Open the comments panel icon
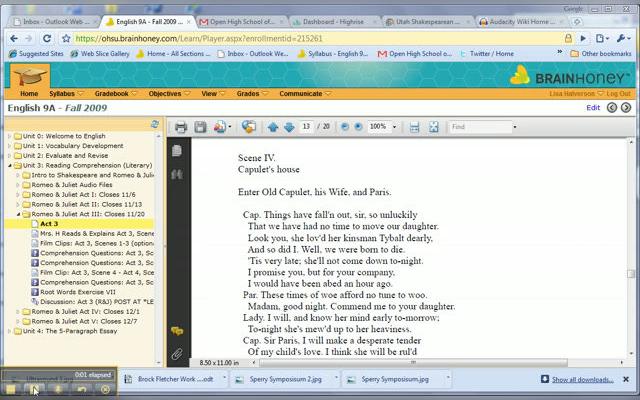Image resolution: width=640 pixels, height=400 pixels. [177, 330]
